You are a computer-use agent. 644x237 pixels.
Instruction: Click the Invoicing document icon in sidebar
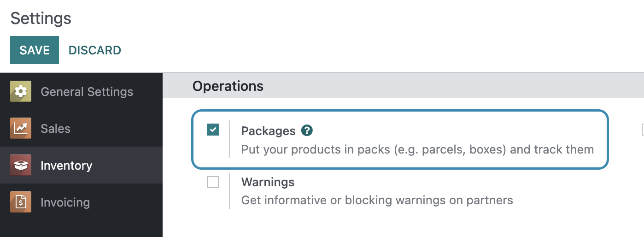coord(21,202)
